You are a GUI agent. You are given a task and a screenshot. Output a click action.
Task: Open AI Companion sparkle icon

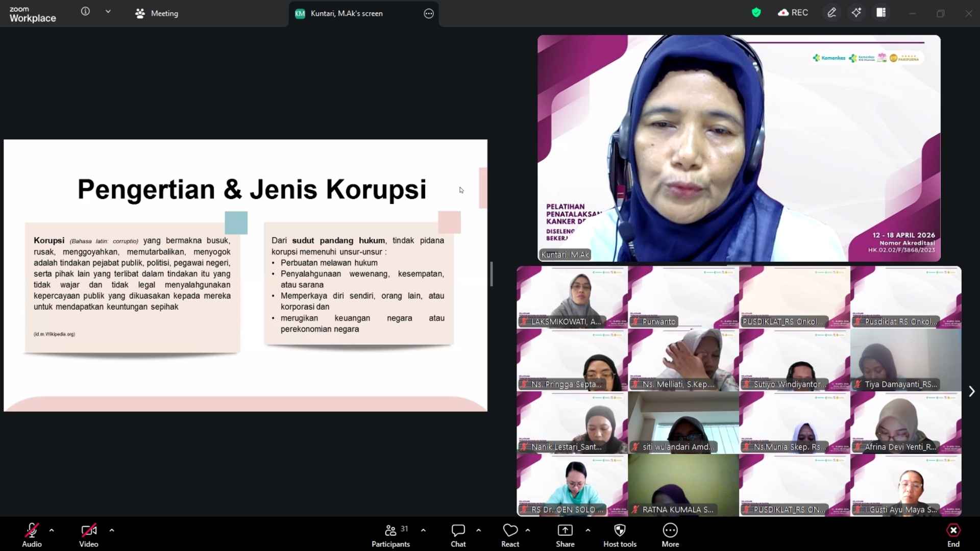(x=856, y=13)
